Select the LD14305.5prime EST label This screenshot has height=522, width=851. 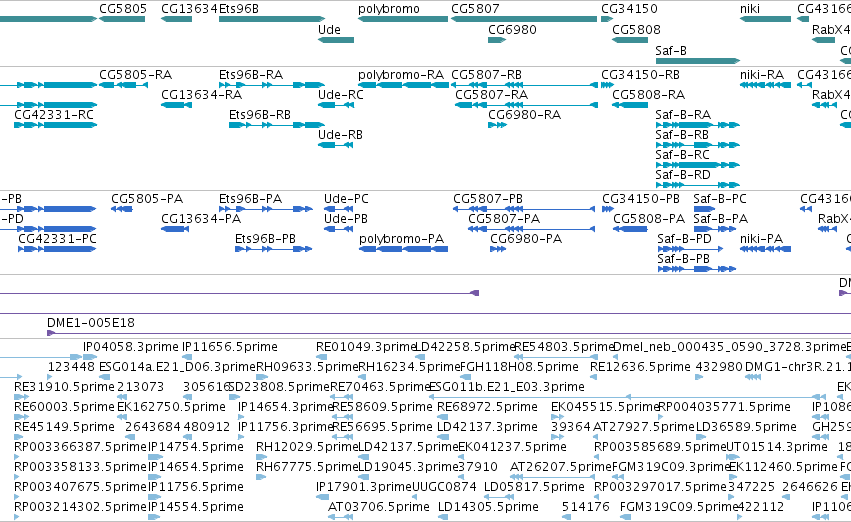coord(488,507)
